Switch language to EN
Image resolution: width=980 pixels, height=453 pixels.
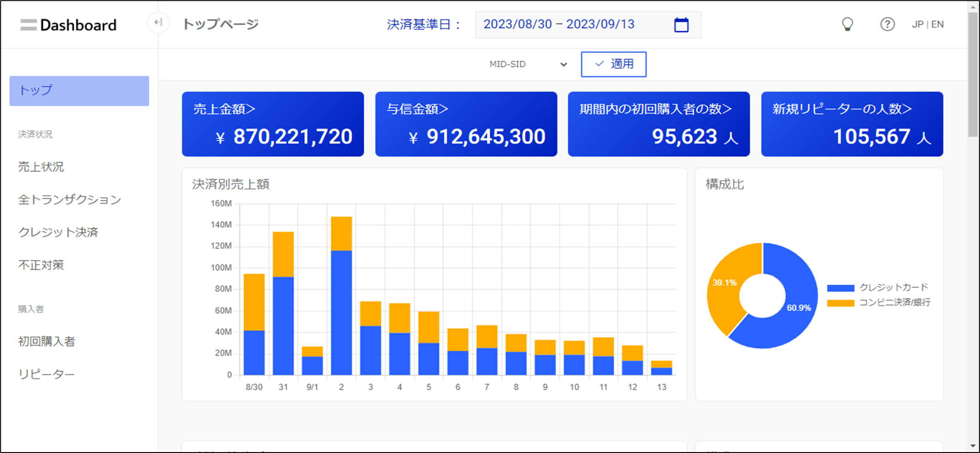pyautogui.click(x=937, y=24)
